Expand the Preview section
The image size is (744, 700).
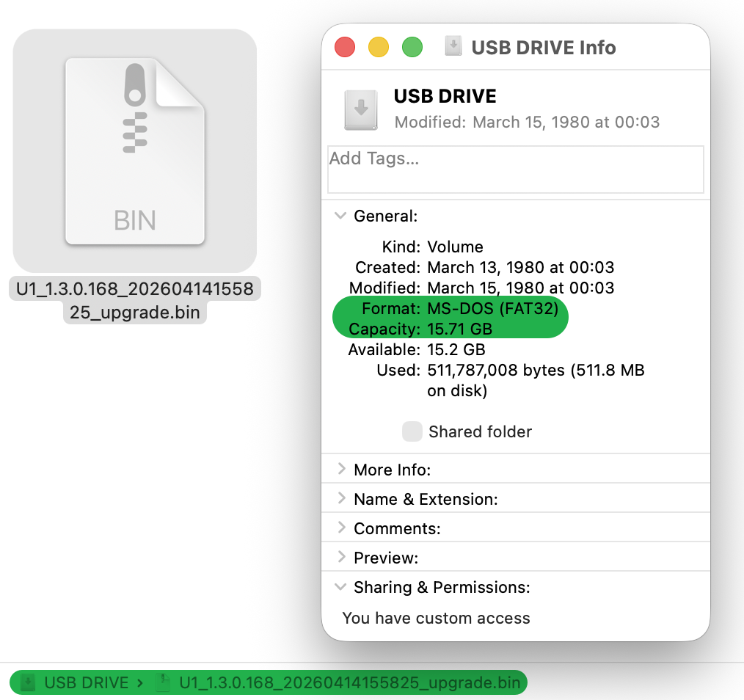tap(340, 557)
